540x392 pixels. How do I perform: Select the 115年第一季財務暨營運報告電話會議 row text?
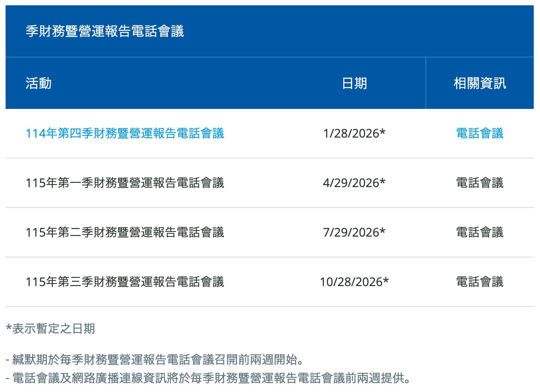point(125,183)
